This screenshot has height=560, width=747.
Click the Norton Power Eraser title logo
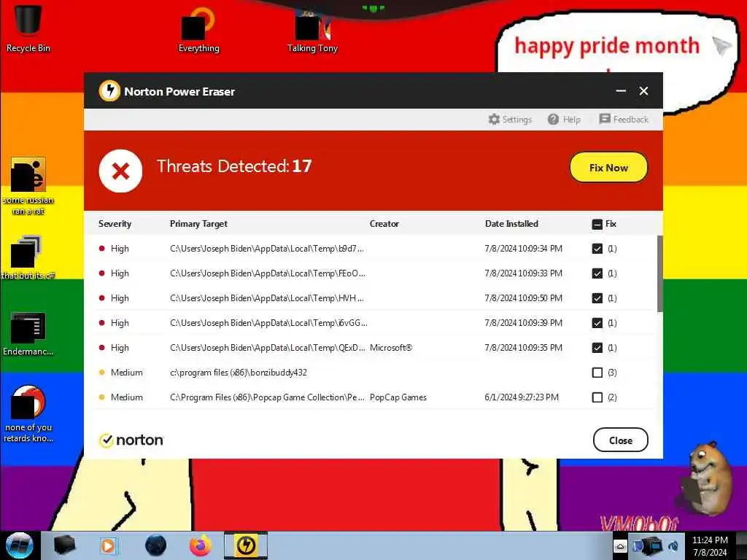(109, 90)
